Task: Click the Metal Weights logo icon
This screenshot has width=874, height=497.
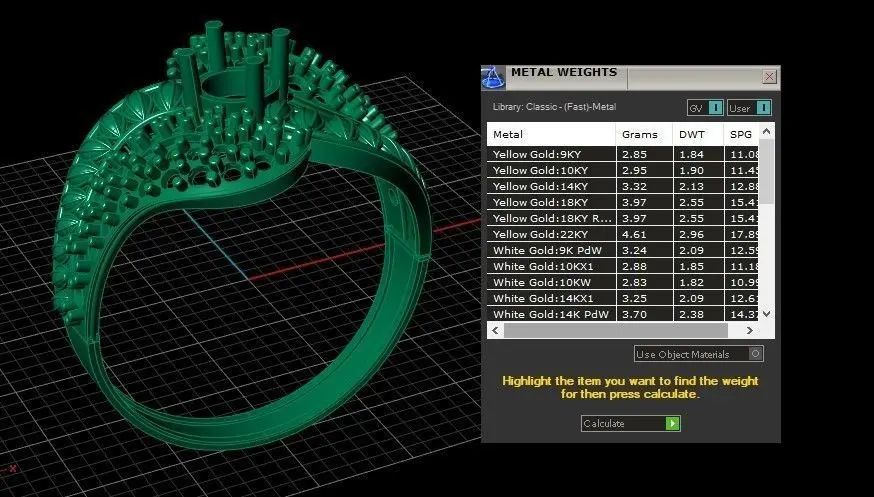Action: point(493,77)
